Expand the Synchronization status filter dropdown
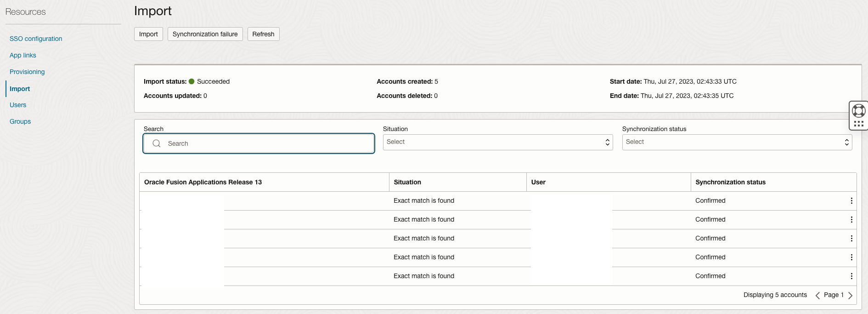The height and width of the screenshot is (314, 868). pos(737,143)
